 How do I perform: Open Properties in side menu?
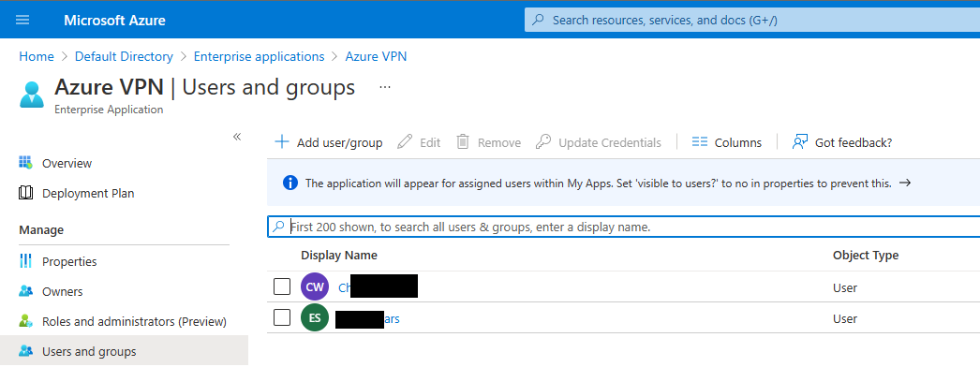pos(69,261)
